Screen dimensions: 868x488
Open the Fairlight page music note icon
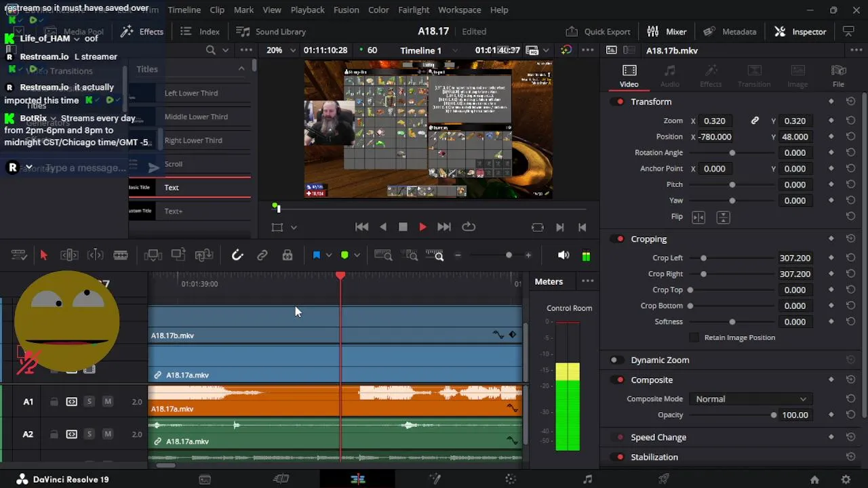coord(587,479)
